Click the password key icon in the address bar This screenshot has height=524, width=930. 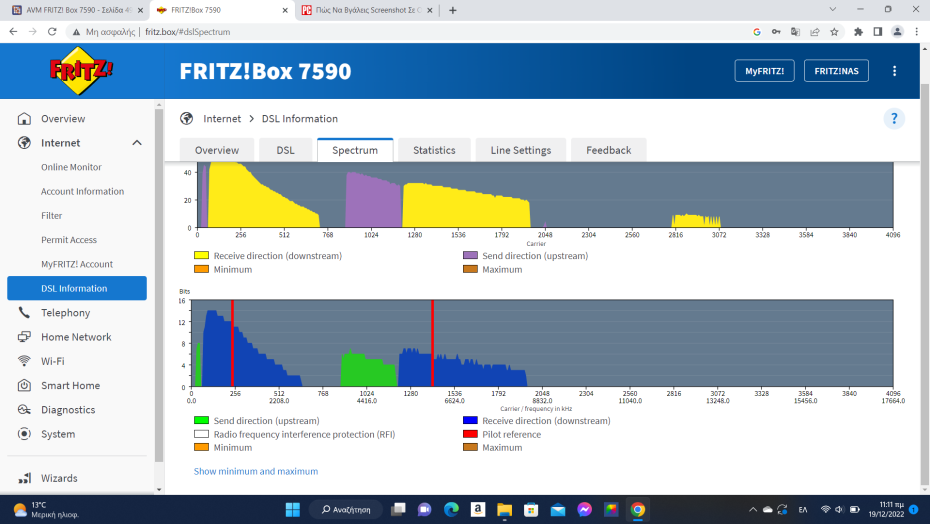click(x=776, y=32)
